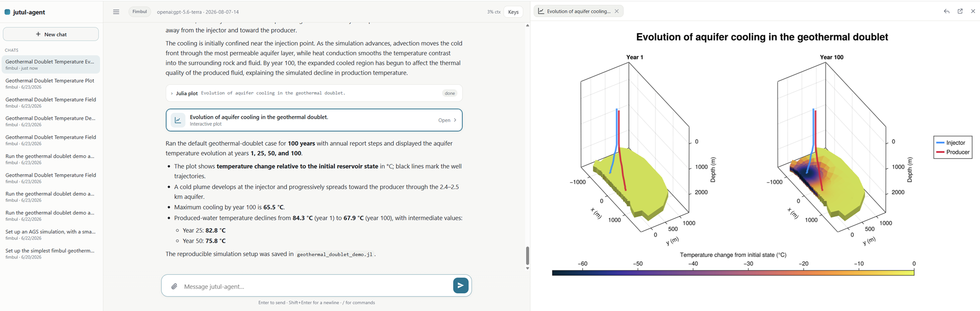Click the temperature change colorbar
The height and width of the screenshot is (311, 980).
[x=733, y=273]
